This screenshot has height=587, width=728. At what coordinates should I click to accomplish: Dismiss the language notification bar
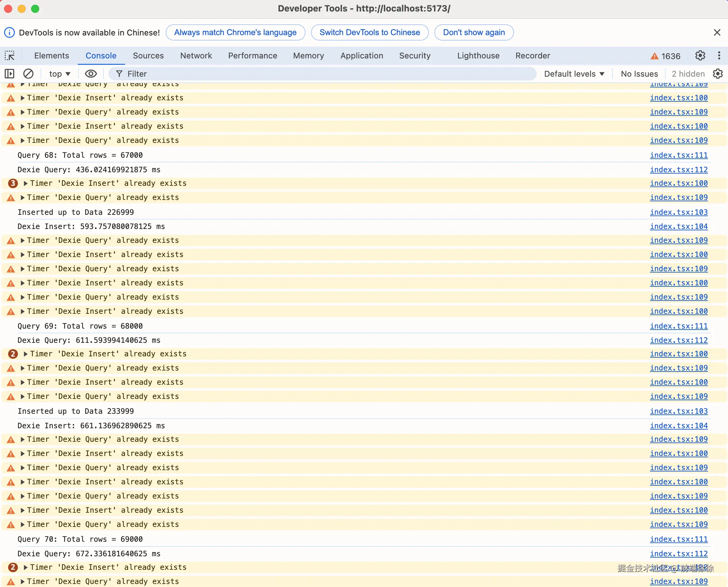click(717, 32)
